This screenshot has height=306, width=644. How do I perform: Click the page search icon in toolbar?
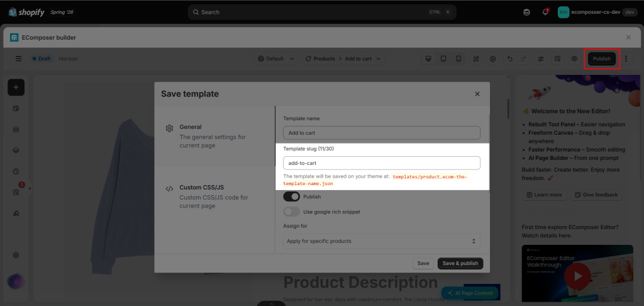[557, 59]
